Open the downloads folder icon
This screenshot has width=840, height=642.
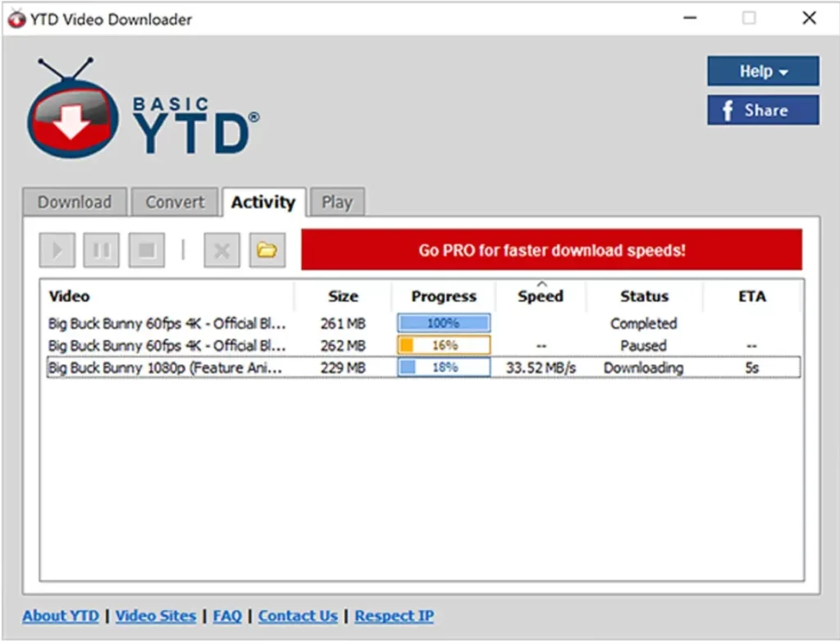(x=266, y=250)
